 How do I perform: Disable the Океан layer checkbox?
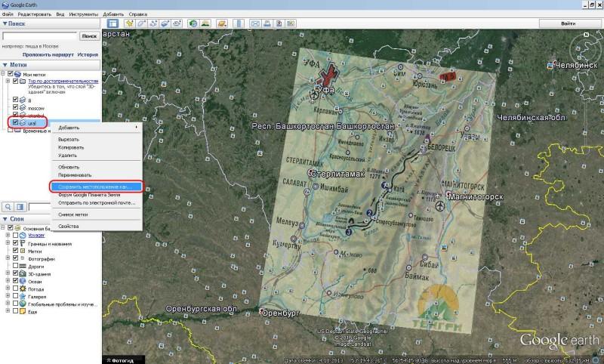(15, 281)
